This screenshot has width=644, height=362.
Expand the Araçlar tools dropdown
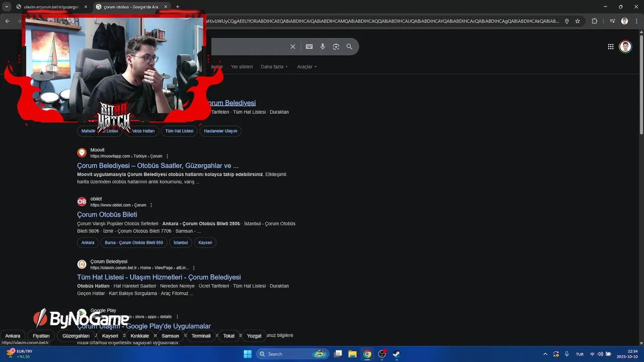tap(307, 67)
